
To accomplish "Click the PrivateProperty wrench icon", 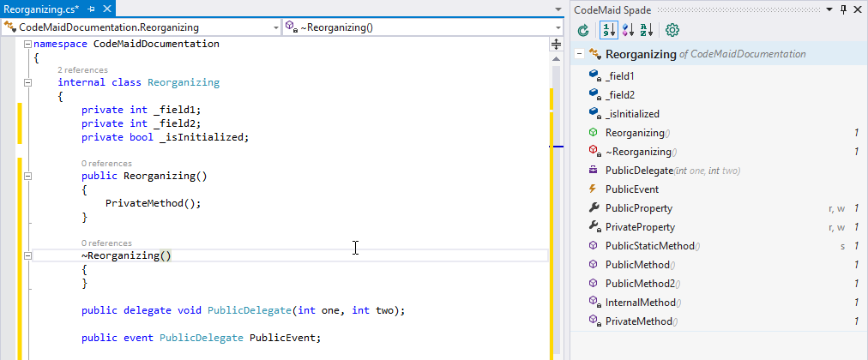I will [x=595, y=227].
